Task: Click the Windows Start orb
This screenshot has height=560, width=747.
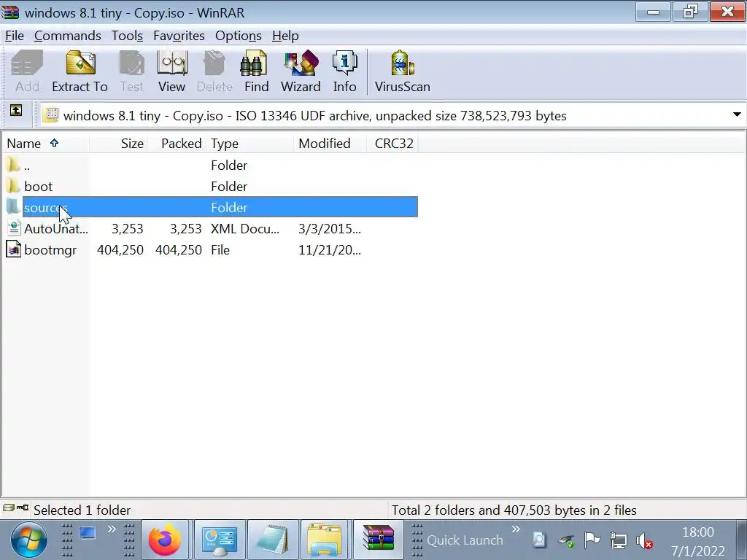Action: coord(29,540)
